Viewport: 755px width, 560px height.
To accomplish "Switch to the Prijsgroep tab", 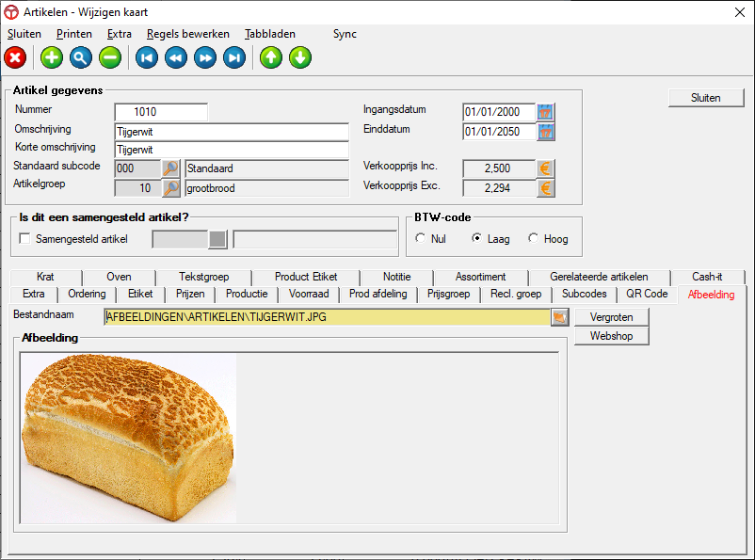I will click(x=449, y=294).
